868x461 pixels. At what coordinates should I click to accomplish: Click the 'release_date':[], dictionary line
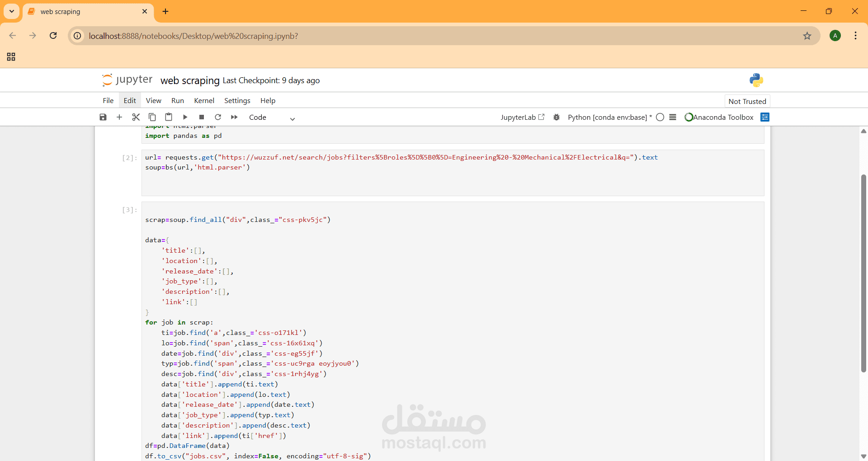pos(197,271)
